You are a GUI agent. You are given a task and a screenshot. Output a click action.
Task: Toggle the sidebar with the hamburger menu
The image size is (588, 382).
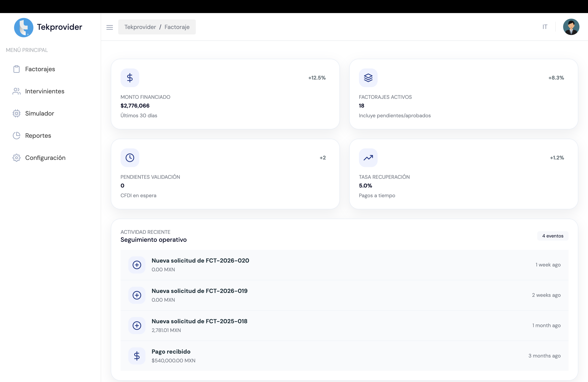click(110, 27)
